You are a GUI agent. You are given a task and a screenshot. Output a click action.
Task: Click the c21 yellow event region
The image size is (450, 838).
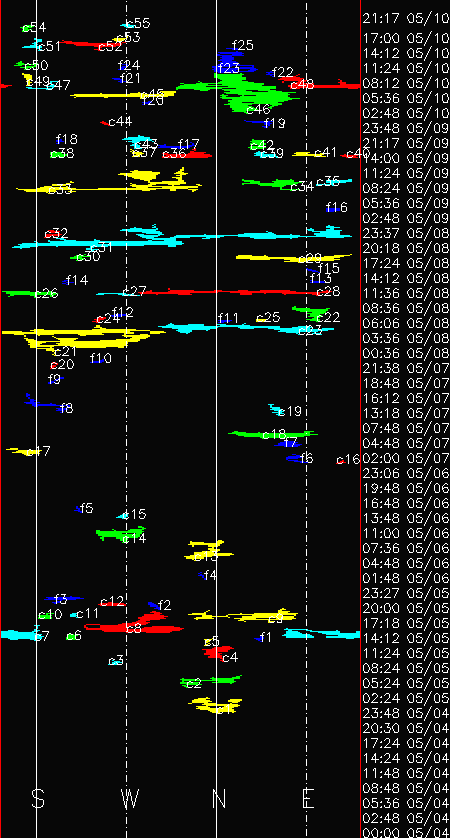(x=80, y=338)
